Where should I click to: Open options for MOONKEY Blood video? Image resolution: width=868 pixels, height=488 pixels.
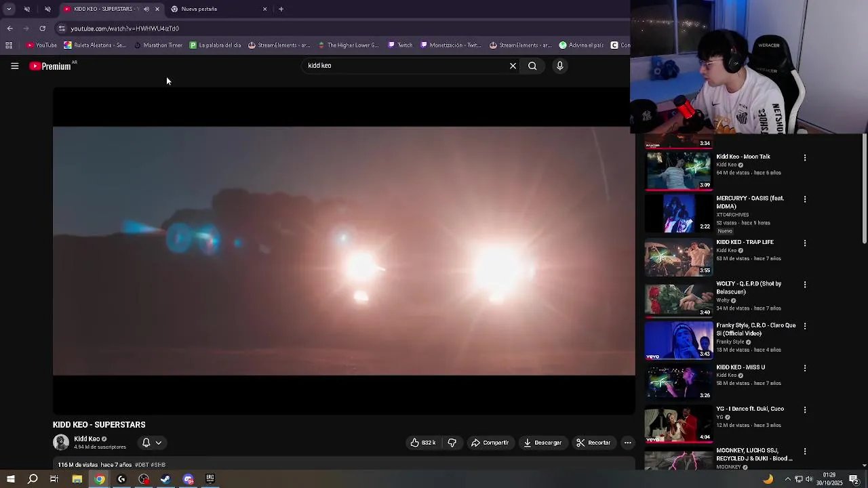coord(805,451)
